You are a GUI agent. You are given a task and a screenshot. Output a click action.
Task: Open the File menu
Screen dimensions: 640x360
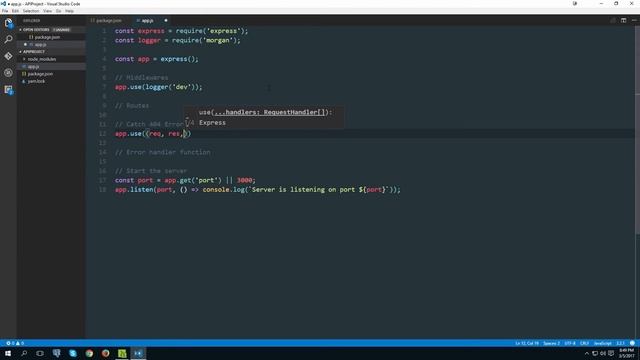(5, 11)
